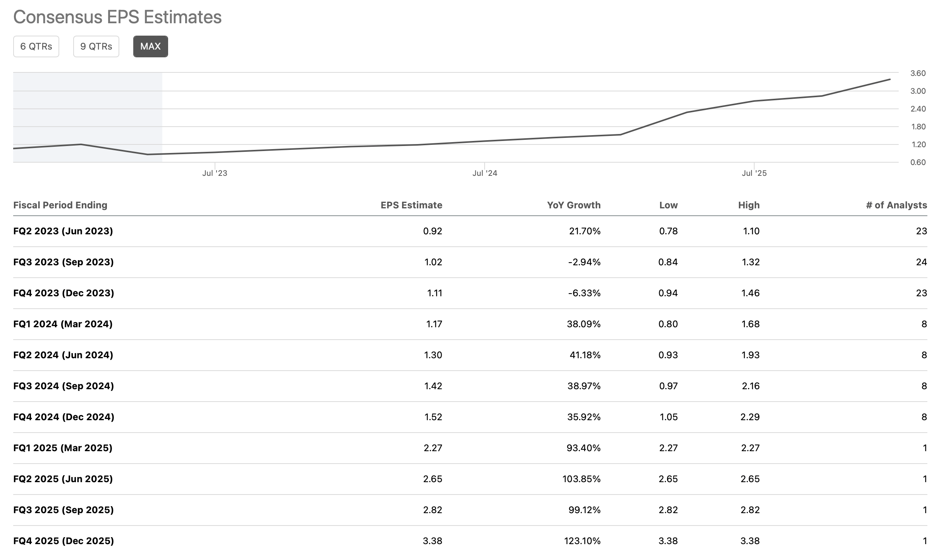Click the Jul '24 axis label
This screenshot has height=560, width=939.
[485, 173]
